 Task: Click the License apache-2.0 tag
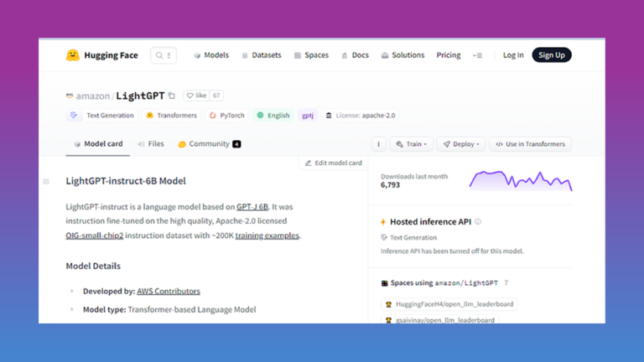point(361,116)
